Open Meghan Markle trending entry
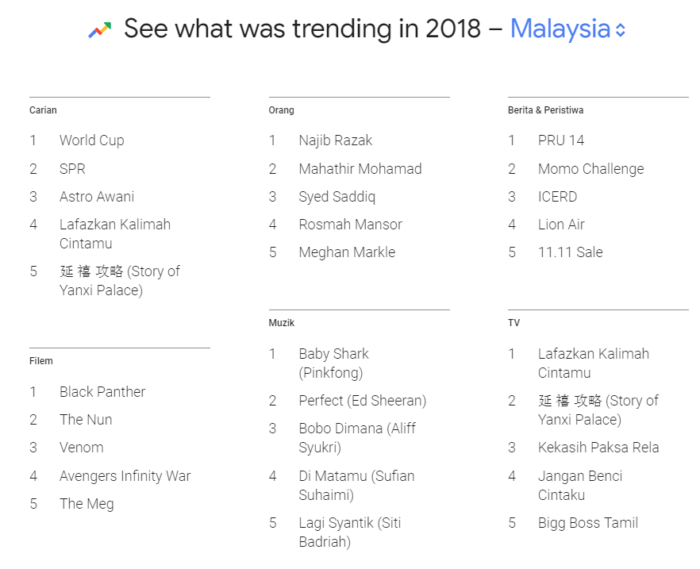Image resolution: width=700 pixels, height=569 pixels. coord(347,252)
